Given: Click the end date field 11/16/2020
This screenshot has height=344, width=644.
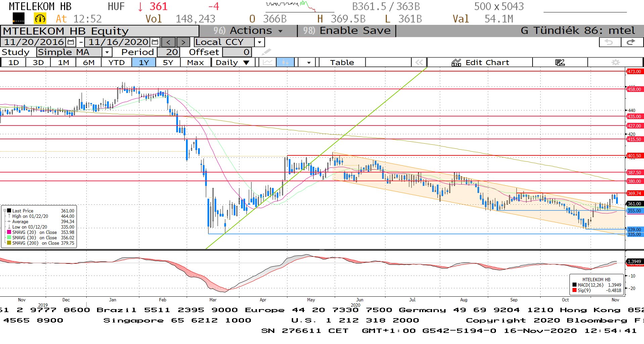Looking at the screenshot, I should (118, 42).
